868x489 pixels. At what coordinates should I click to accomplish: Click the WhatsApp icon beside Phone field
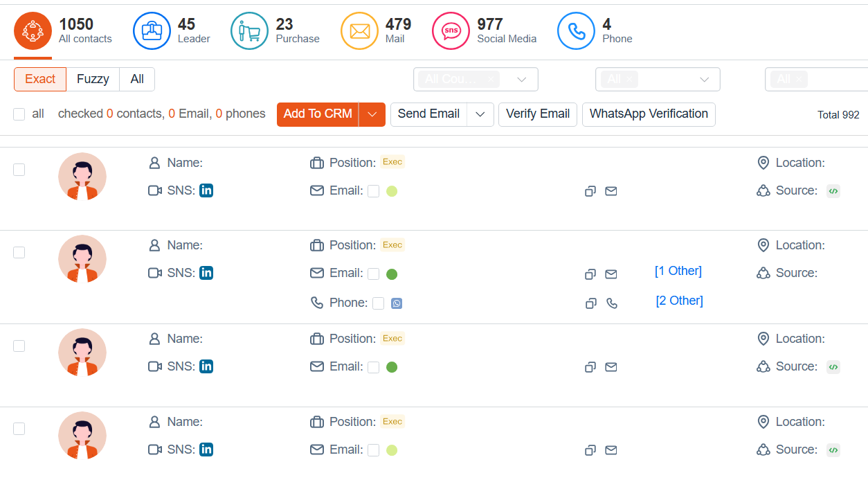tap(397, 303)
